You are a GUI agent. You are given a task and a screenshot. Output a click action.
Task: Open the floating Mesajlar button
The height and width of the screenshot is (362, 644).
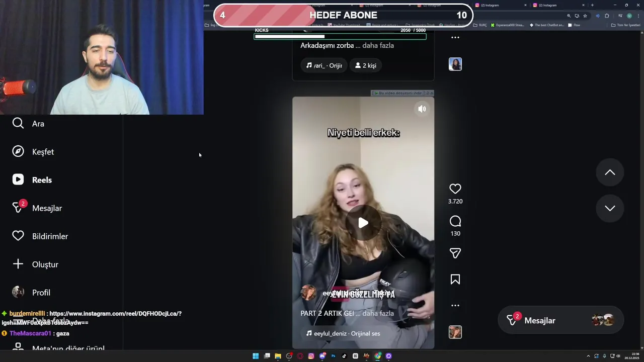click(560, 320)
